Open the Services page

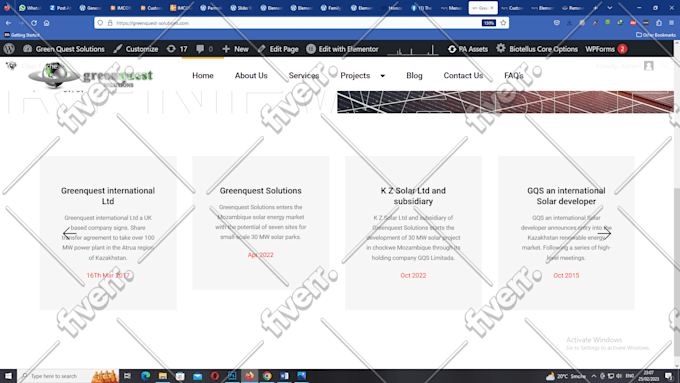[x=304, y=75]
